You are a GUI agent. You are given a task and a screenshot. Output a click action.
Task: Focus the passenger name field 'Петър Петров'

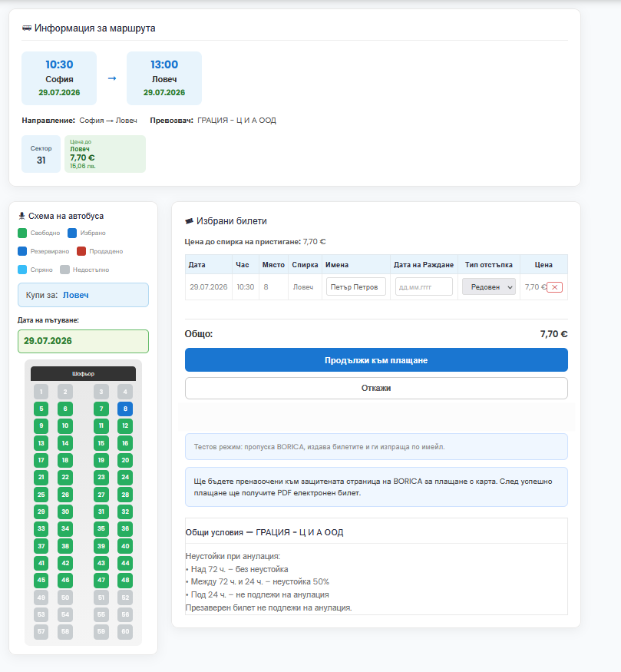coord(356,286)
